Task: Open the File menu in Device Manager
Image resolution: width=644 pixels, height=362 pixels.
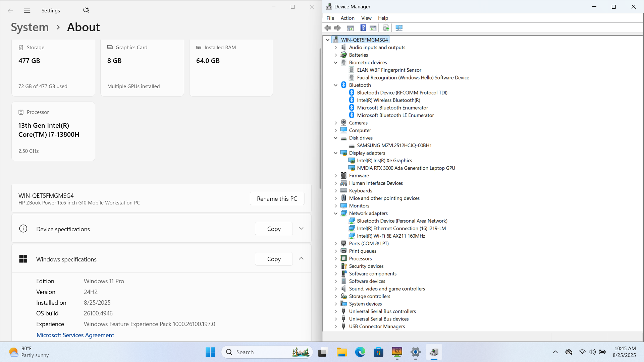Action: click(330, 18)
